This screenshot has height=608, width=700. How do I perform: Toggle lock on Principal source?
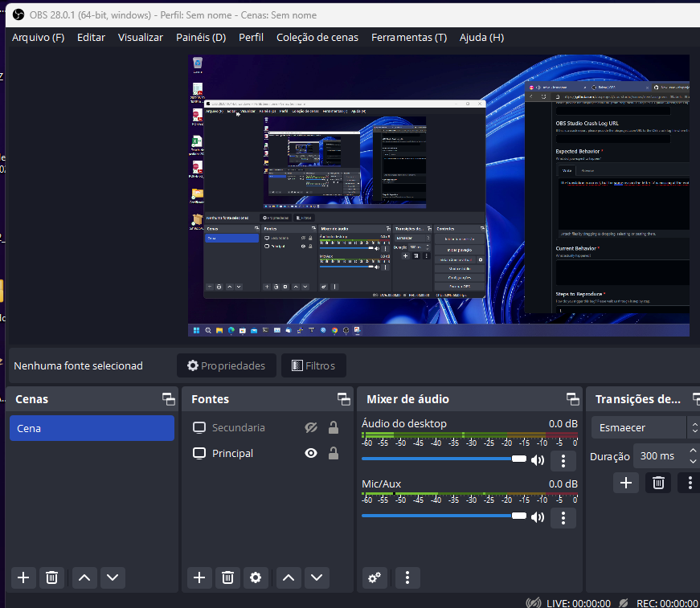point(333,453)
